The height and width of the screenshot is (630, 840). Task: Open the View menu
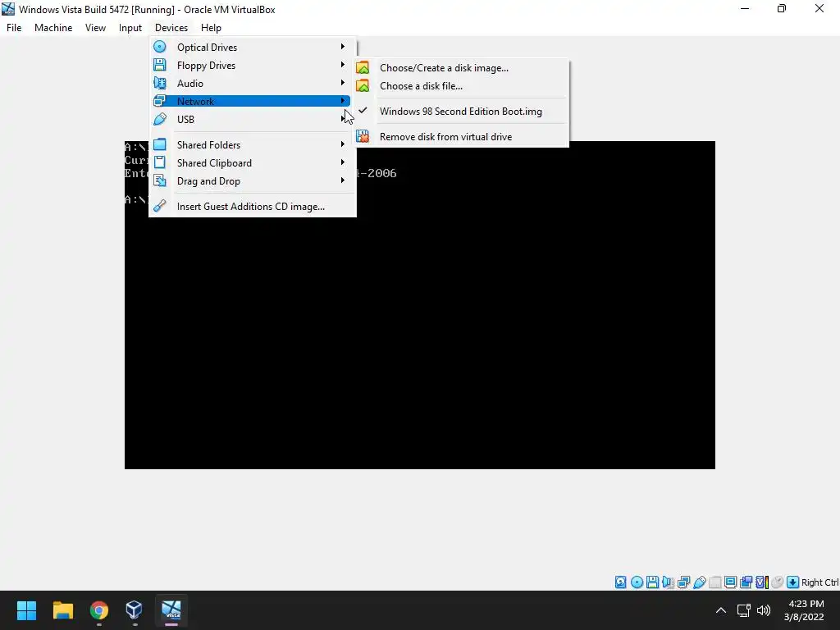[x=95, y=28]
